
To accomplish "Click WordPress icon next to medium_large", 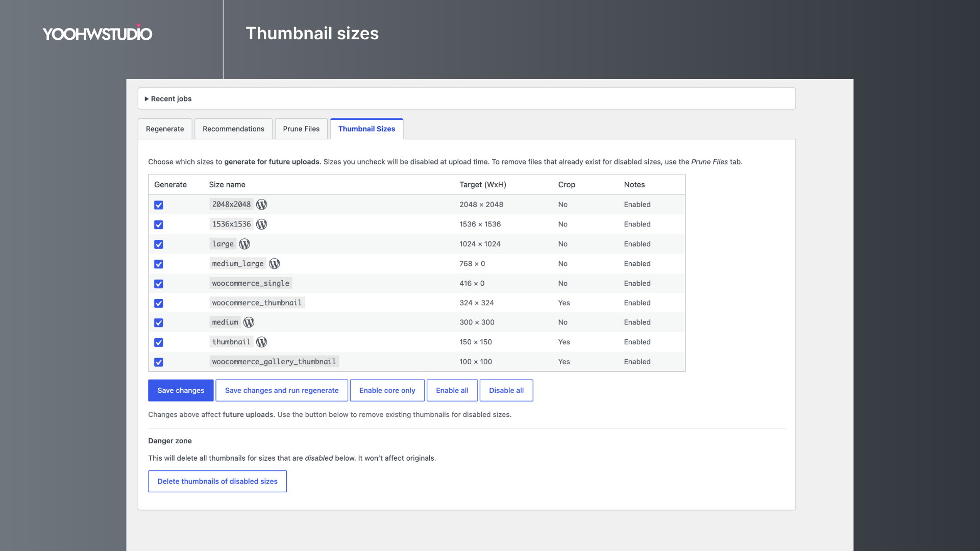I will pyautogui.click(x=275, y=264).
